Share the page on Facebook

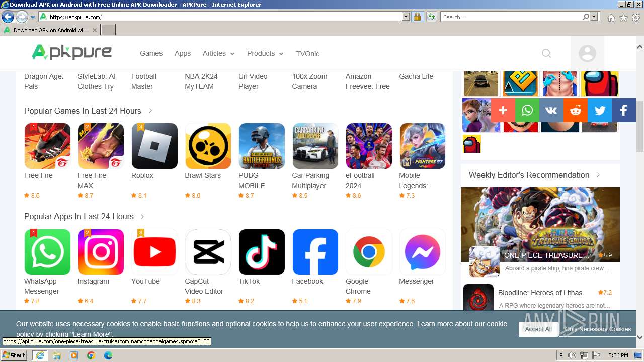point(624,110)
